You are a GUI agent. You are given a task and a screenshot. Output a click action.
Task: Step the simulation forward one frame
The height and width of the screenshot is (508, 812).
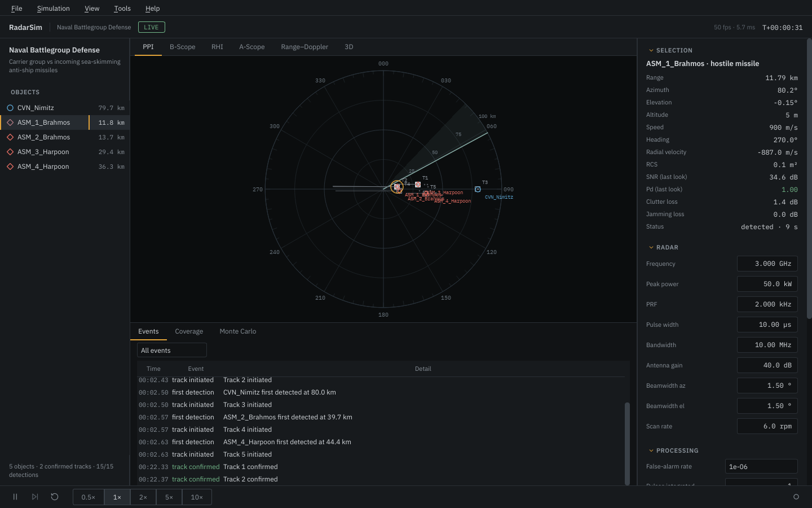(x=35, y=497)
